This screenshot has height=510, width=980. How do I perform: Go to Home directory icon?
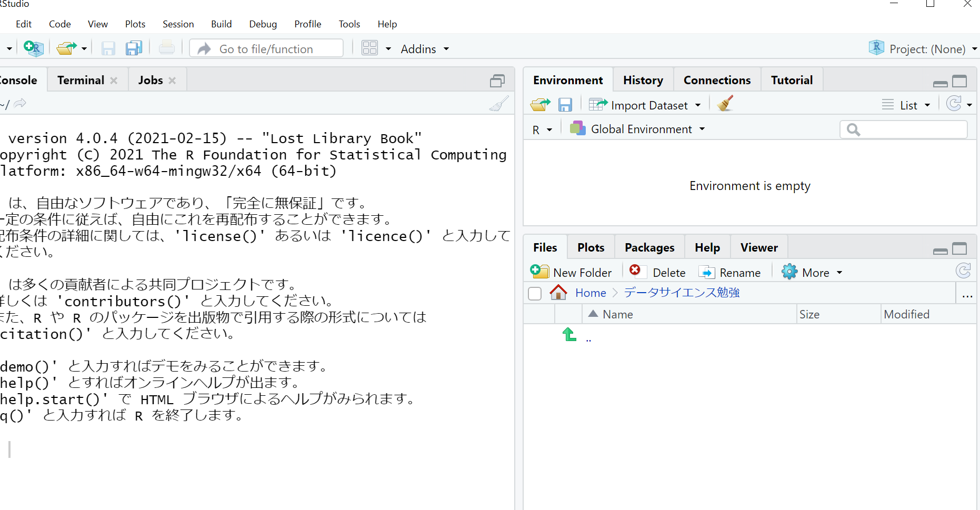(558, 292)
